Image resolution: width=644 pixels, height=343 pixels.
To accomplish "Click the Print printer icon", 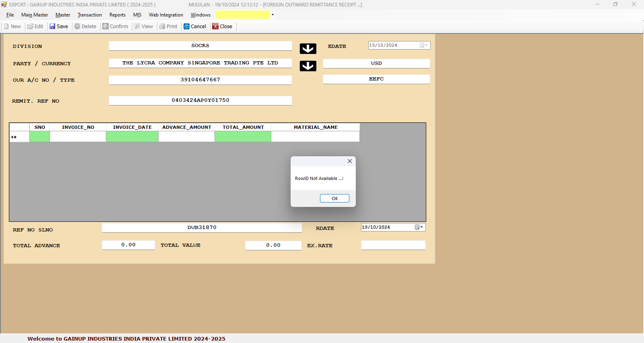I will (x=162, y=27).
